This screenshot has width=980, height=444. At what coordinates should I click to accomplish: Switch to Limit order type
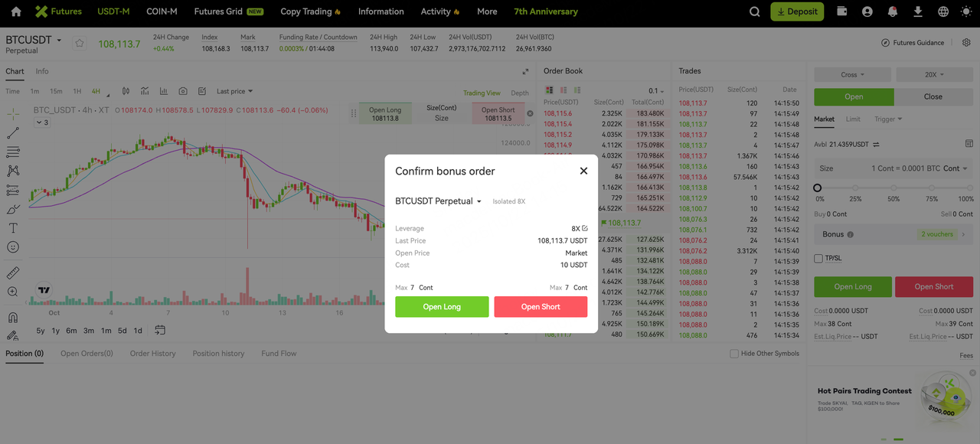click(853, 119)
